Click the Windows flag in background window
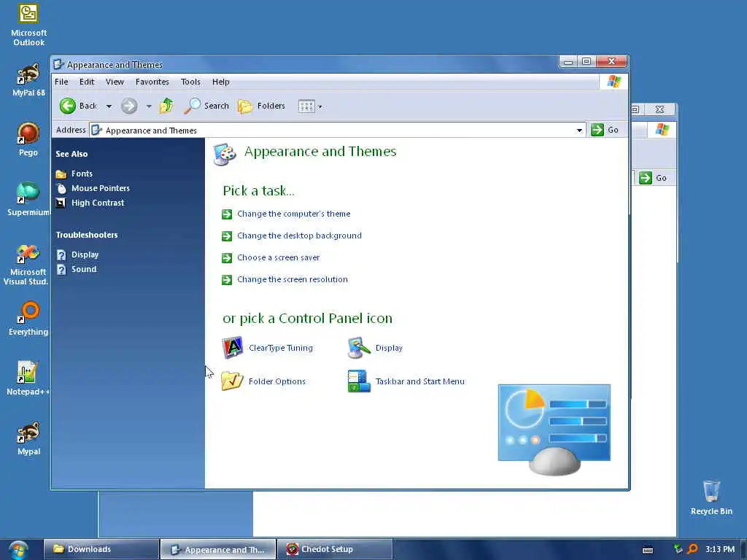The height and width of the screenshot is (560, 747). [x=662, y=130]
